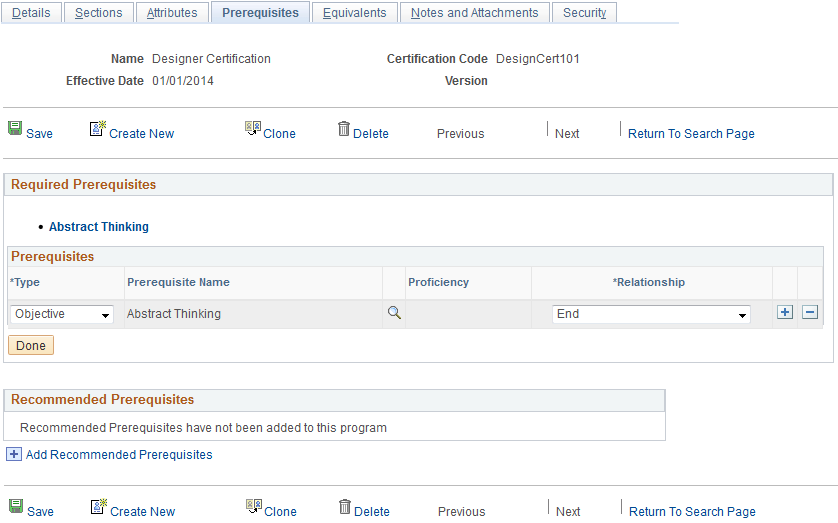Click the Designer Certification name value
Image resolution: width=838 pixels, height=523 pixels.
211,59
